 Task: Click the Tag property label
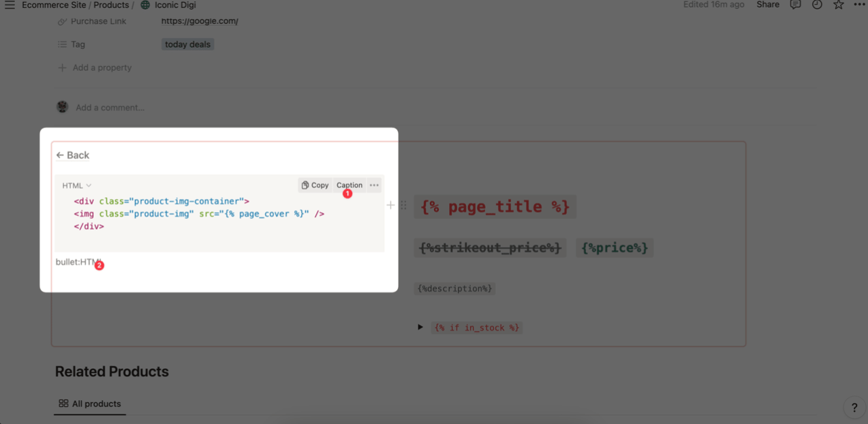78,44
